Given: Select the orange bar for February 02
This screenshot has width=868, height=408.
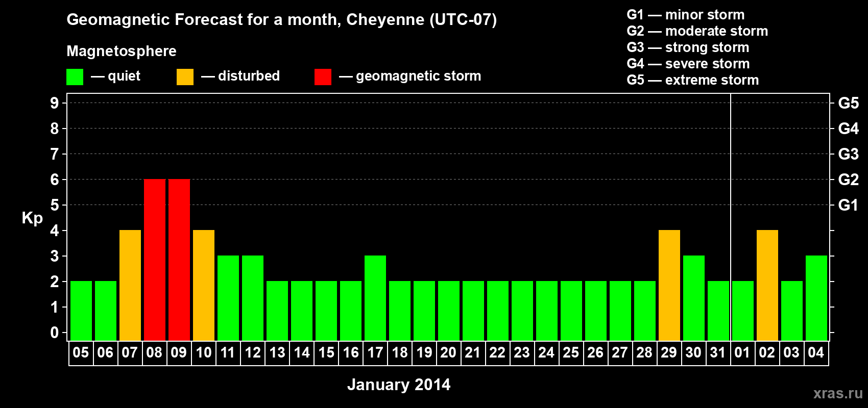Looking at the screenshot, I should (767, 285).
